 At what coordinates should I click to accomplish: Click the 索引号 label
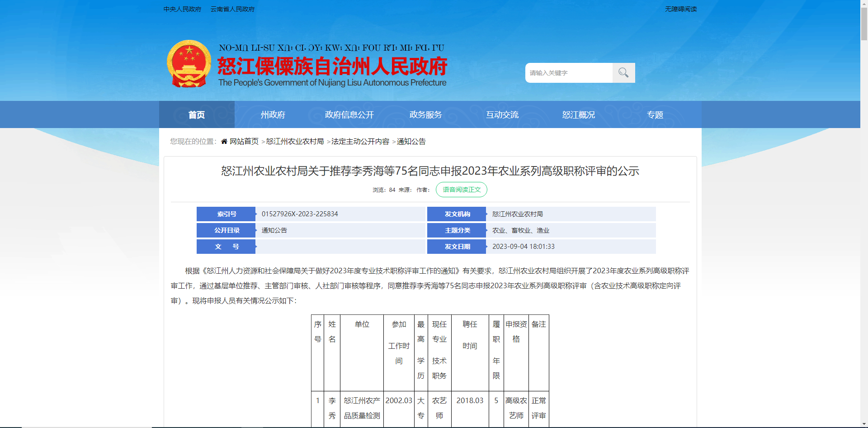[226, 214]
